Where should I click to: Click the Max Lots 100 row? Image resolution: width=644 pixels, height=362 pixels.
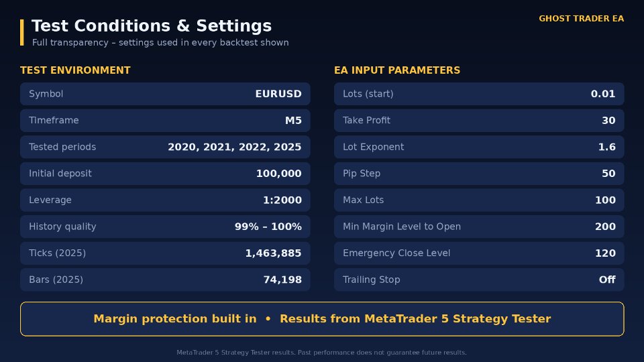(479, 200)
